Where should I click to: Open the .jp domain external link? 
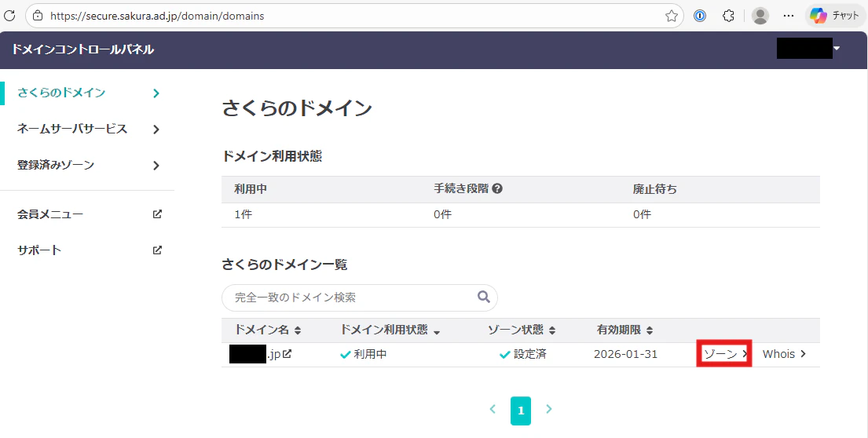(287, 354)
